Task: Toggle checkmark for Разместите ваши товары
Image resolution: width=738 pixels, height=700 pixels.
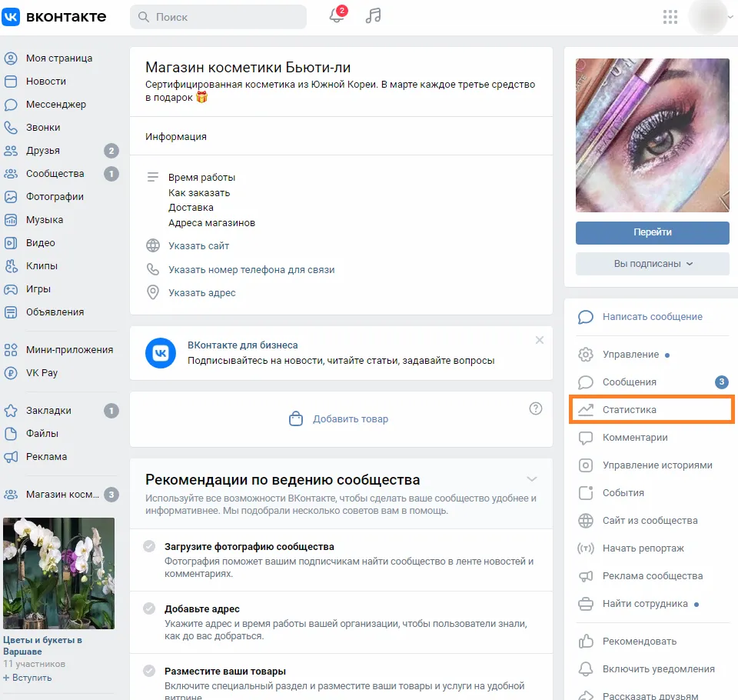Action: (x=149, y=671)
